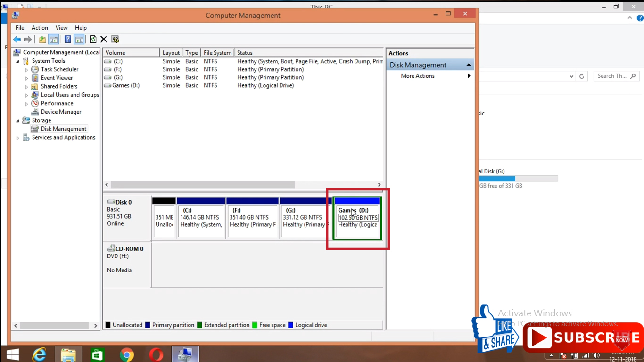Click Search box in This PC window
The image size is (644, 362).
pyautogui.click(x=617, y=76)
